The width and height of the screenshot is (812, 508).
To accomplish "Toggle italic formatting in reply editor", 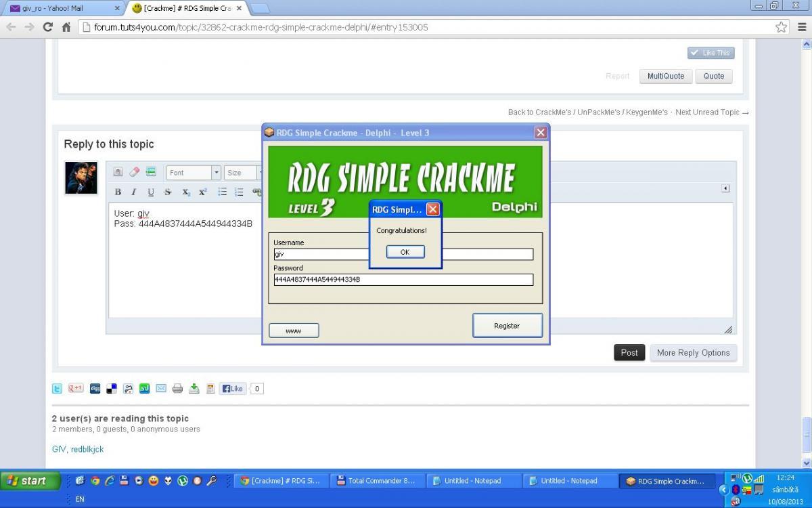I will [x=134, y=192].
